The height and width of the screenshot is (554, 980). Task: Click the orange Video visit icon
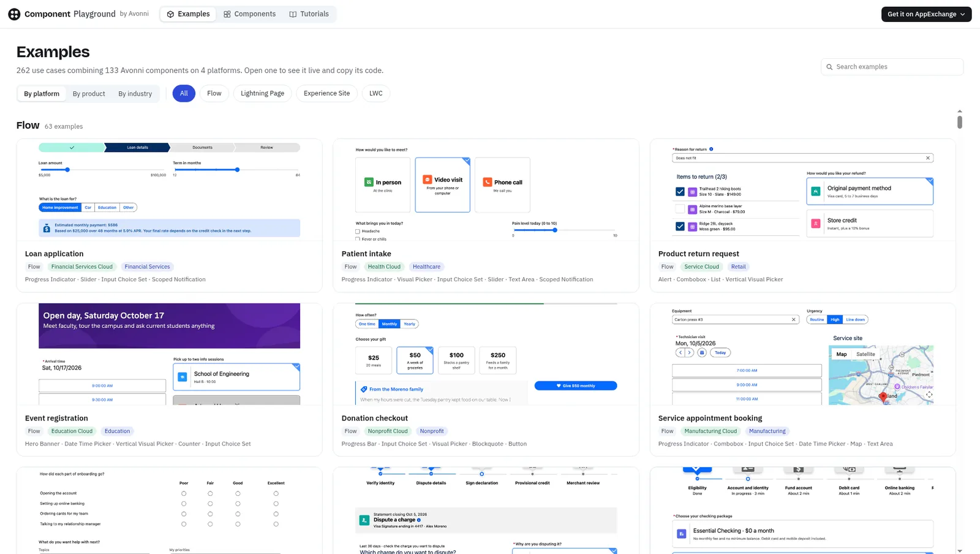428,180
